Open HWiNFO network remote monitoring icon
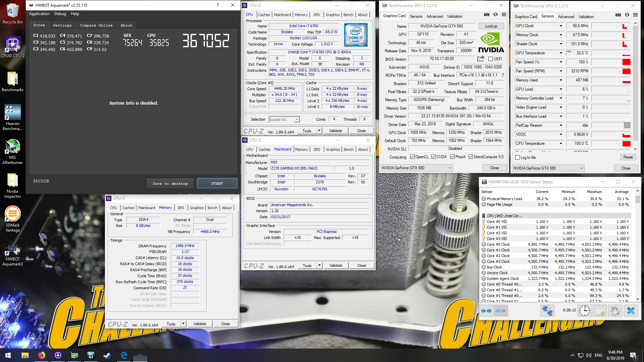 (547, 311)
